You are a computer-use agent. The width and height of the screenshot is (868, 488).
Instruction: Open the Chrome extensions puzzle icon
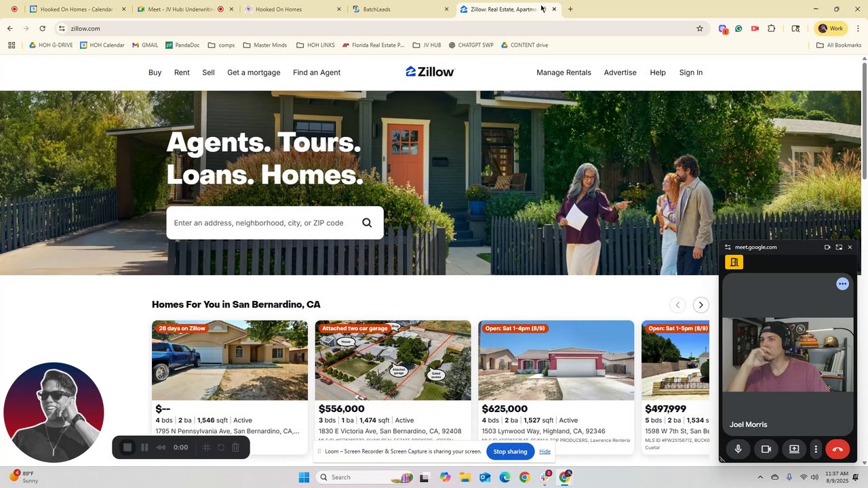[772, 28]
